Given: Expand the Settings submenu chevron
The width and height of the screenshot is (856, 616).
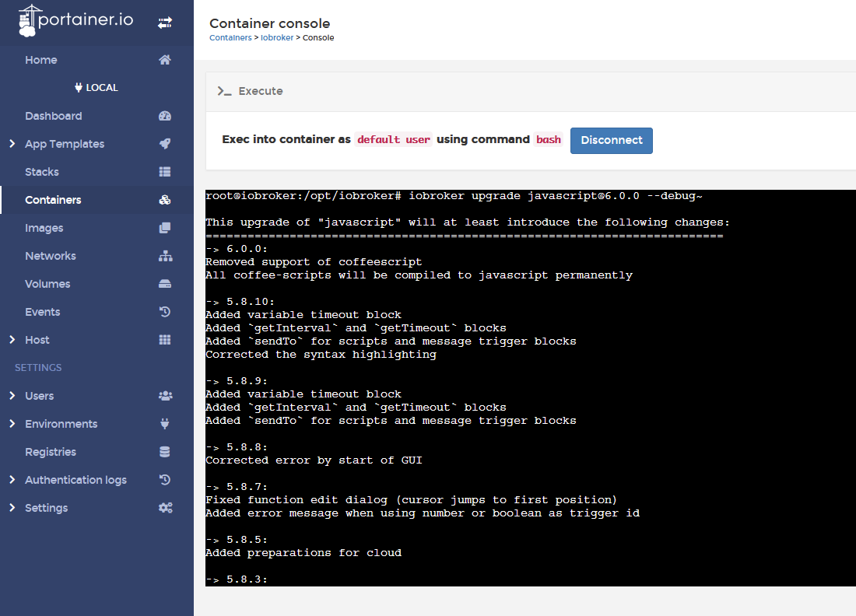Looking at the screenshot, I should click(12, 507).
